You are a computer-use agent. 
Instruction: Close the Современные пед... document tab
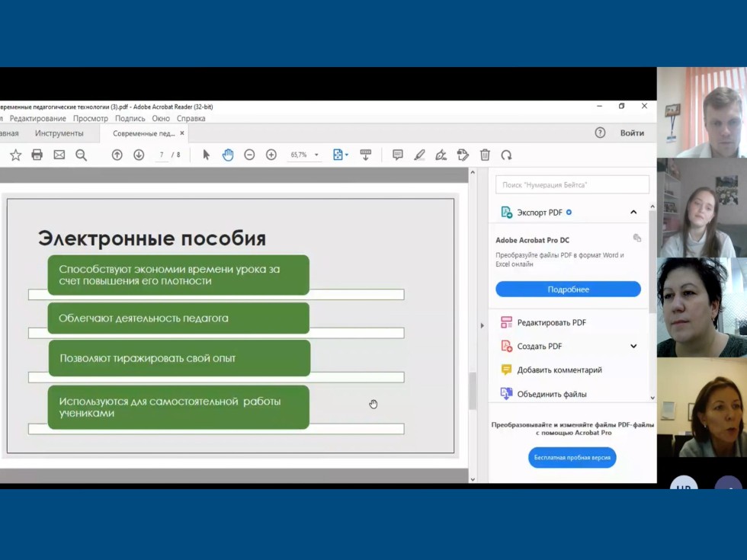[182, 133]
